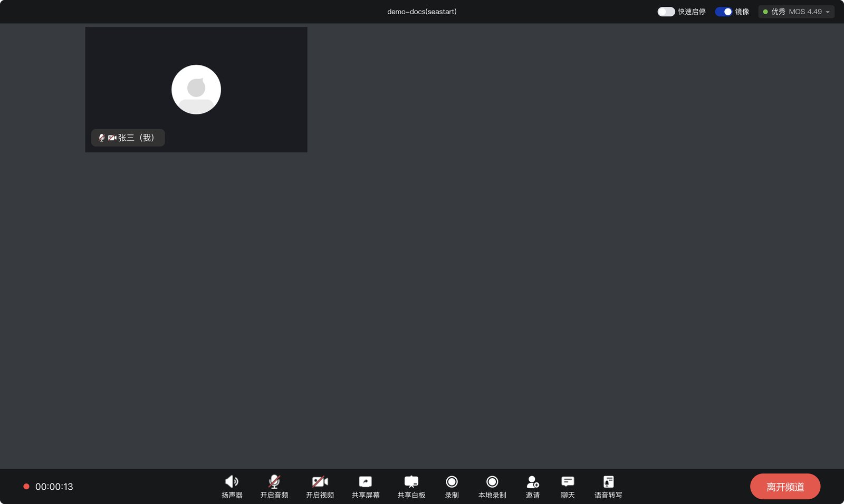Start local recording 本地录制
The image size is (844, 504).
492,487
